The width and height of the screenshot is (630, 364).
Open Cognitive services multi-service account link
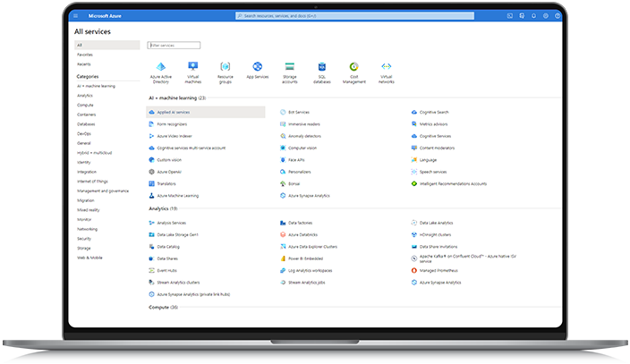tap(192, 148)
